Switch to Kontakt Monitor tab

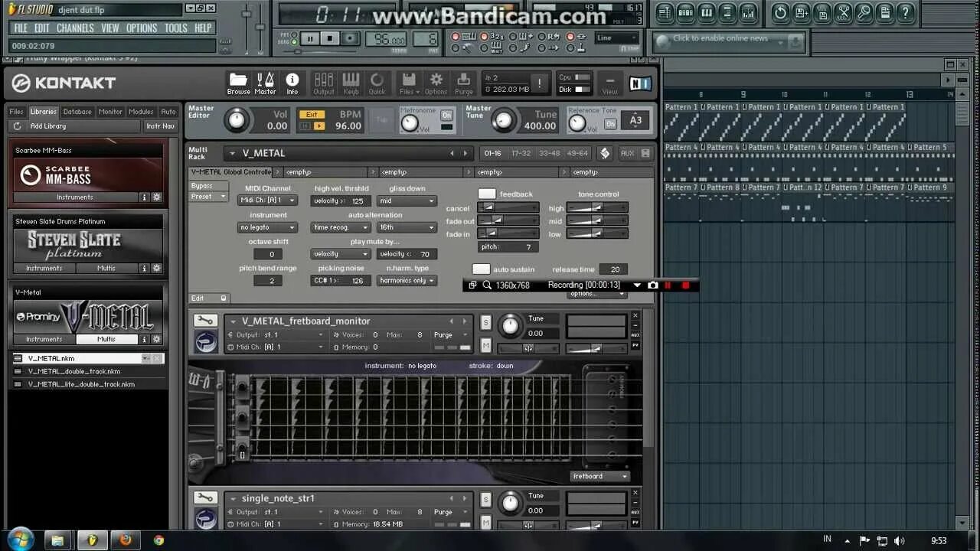pos(110,112)
